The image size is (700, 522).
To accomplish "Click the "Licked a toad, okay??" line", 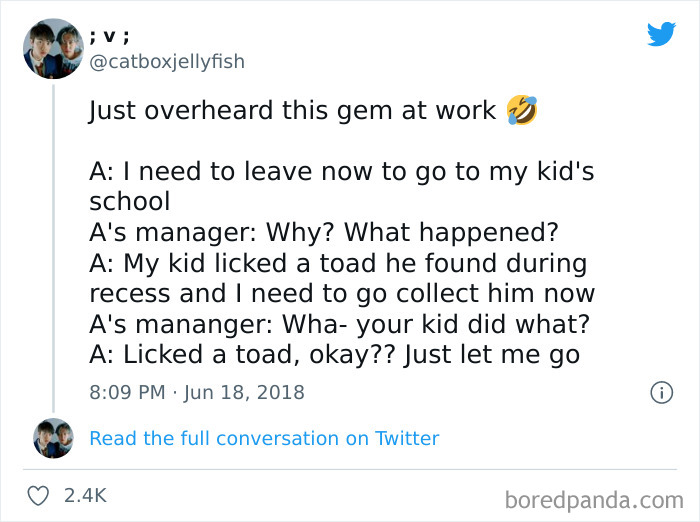I will tap(334, 355).
